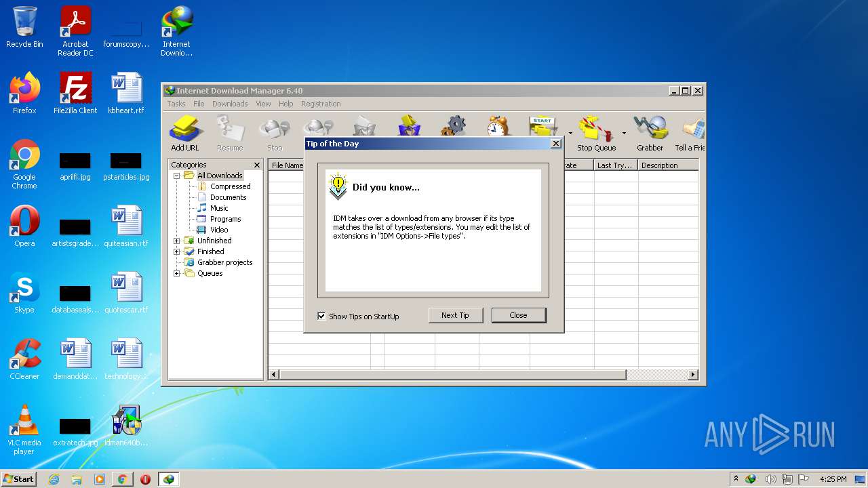Click the Resume toolbar icon
The width and height of the screenshot is (868, 488).
(x=230, y=133)
